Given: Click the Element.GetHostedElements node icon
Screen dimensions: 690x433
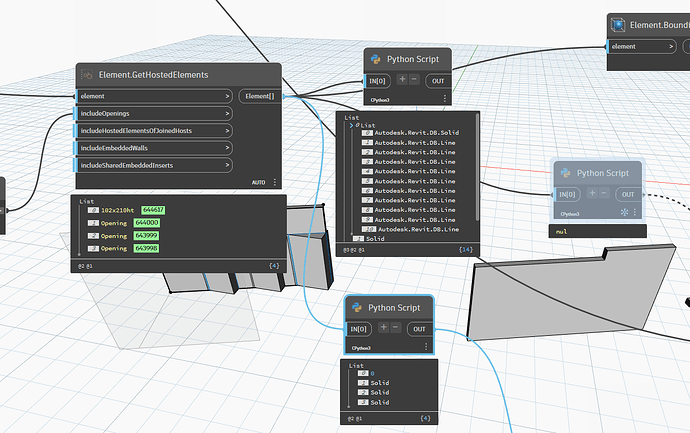Looking at the screenshot, I should click(x=88, y=75).
